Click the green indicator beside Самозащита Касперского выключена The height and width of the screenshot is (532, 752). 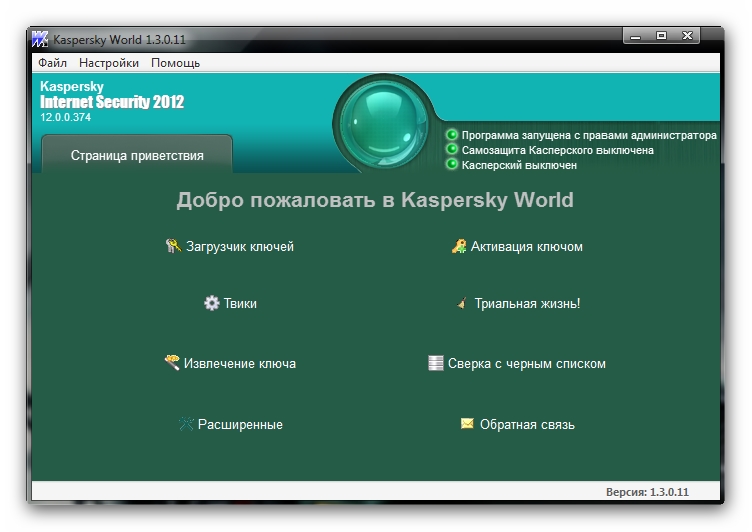point(452,149)
